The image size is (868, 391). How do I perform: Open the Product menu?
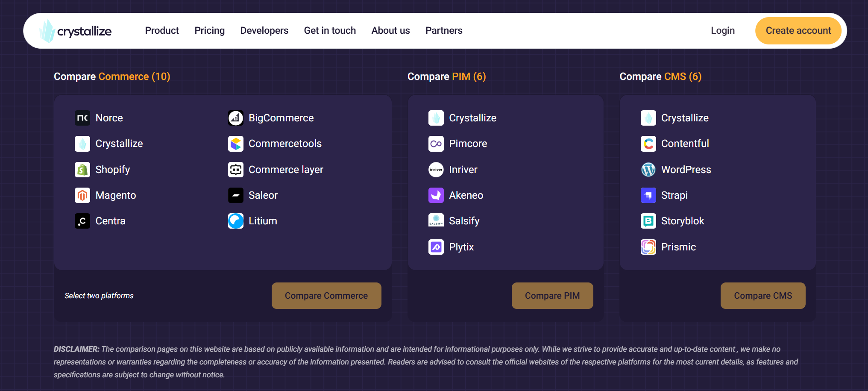tap(162, 31)
